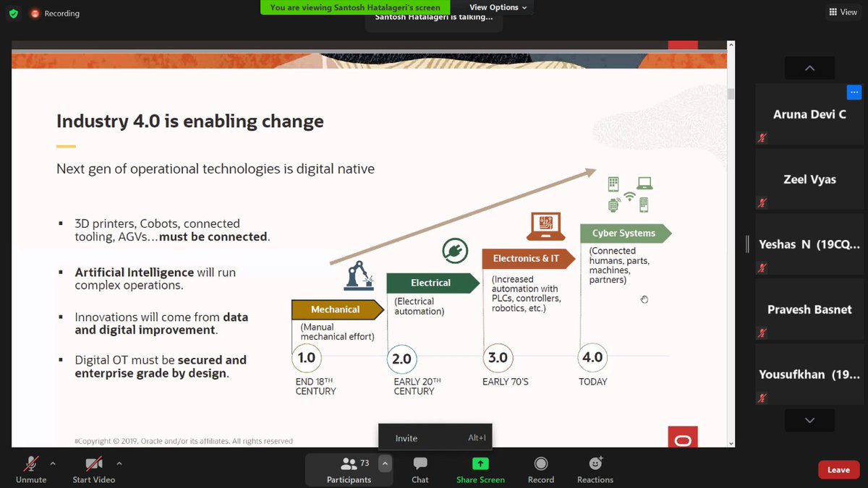
Task: Click the scroll-down arrow of shared screen scrollbar
Action: click(731, 443)
